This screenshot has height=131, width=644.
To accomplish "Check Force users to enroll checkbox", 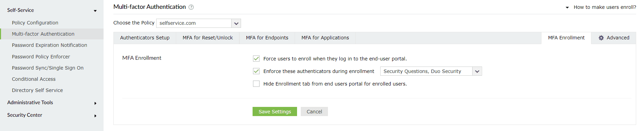I will coord(256,59).
